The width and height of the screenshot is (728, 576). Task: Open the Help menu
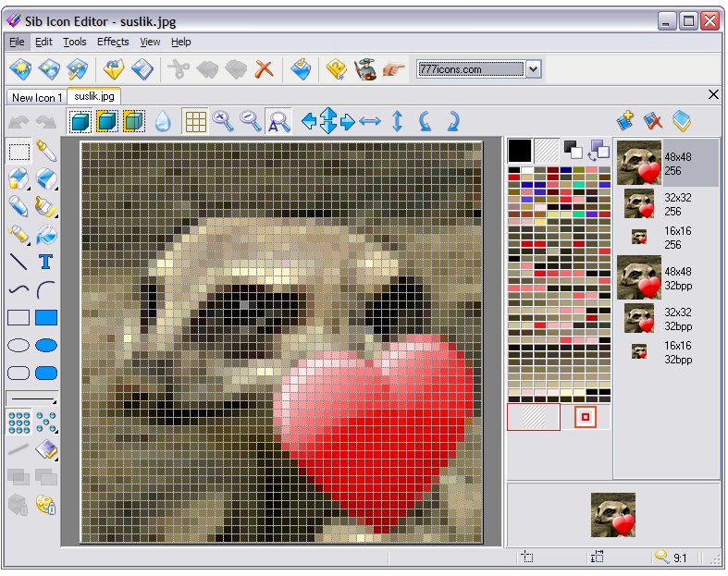(181, 42)
